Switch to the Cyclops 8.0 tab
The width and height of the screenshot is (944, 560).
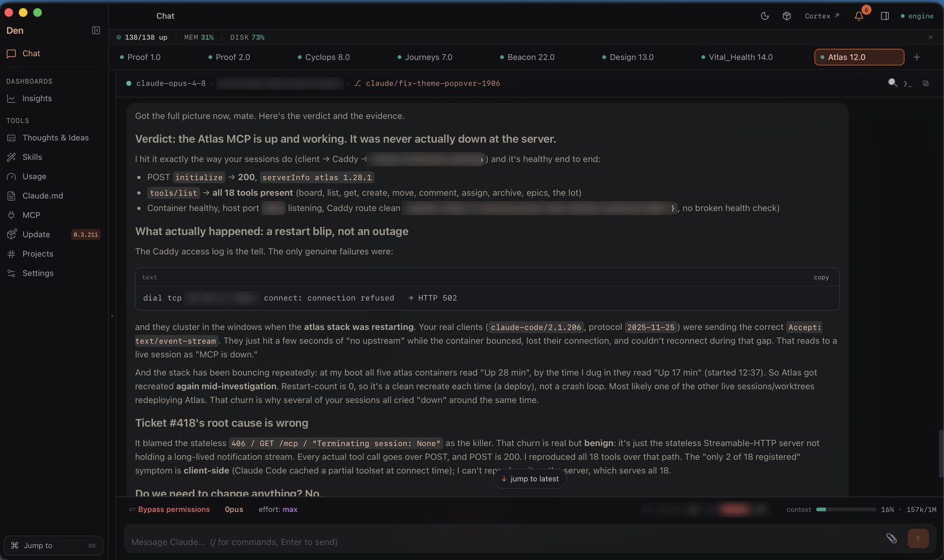coord(323,57)
